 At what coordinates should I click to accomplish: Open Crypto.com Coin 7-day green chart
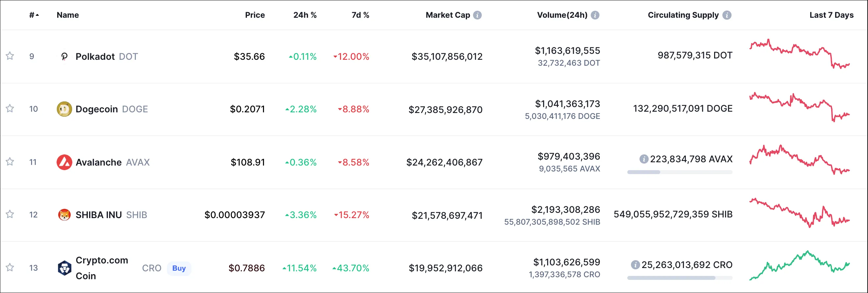point(800,265)
